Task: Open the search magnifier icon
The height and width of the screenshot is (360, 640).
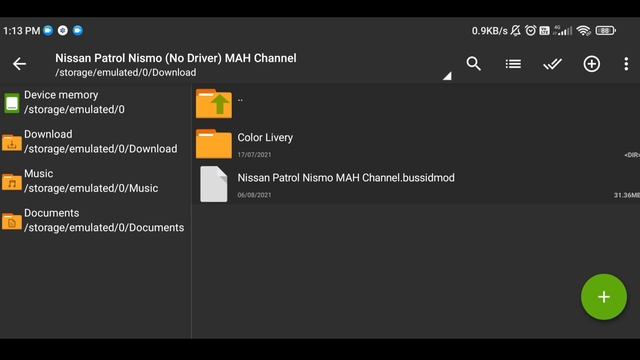Action: pyautogui.click(x=473, y=64)
